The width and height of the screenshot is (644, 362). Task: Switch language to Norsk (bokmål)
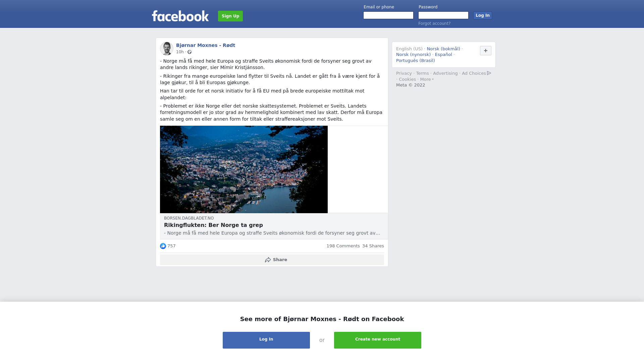[x=443, y=49]
